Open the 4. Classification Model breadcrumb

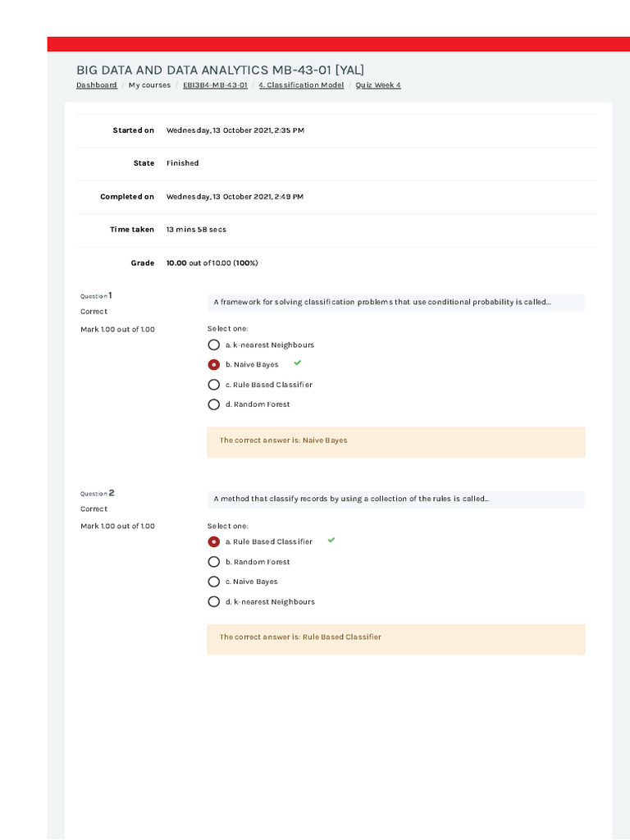coord(301,85)
